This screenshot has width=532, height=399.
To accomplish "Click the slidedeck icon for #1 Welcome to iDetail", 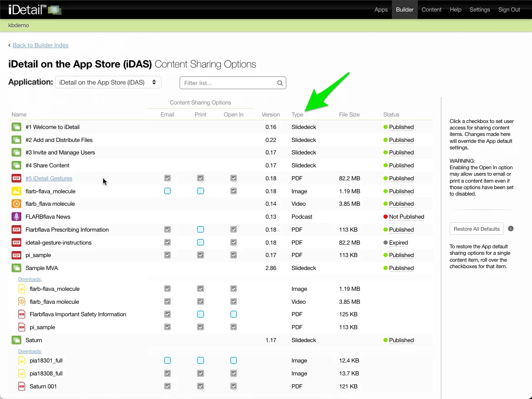I will [17, 127].
